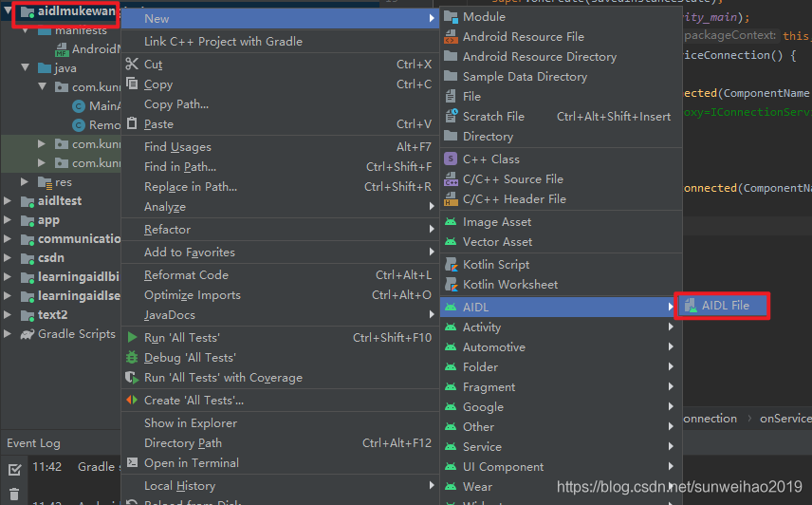Click the Paste clipboard icon
The width and height of the screenshot is (812, 505).
(x=132, y=123)
